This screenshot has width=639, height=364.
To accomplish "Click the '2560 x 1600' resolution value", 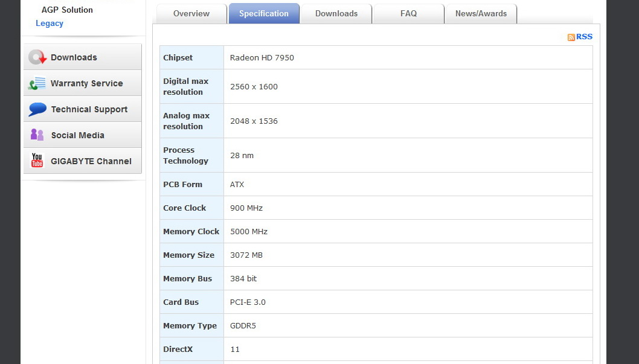I will [x=254, y=86].
